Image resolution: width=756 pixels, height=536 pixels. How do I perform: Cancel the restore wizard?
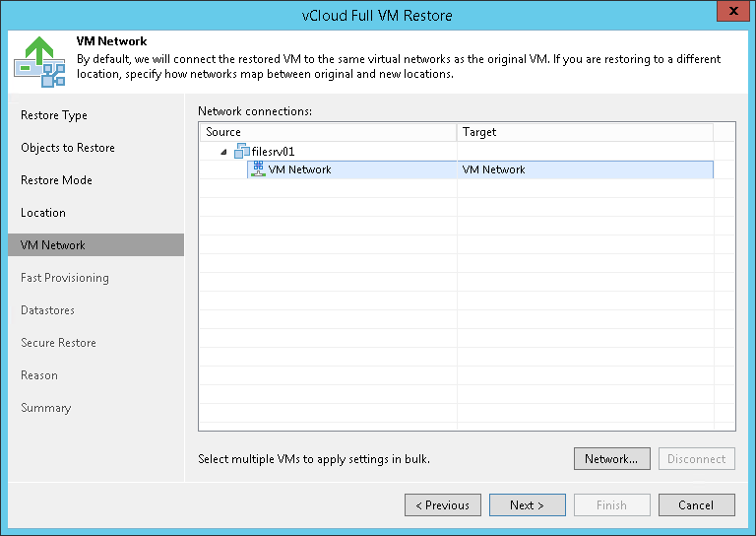tap(696, 505)
